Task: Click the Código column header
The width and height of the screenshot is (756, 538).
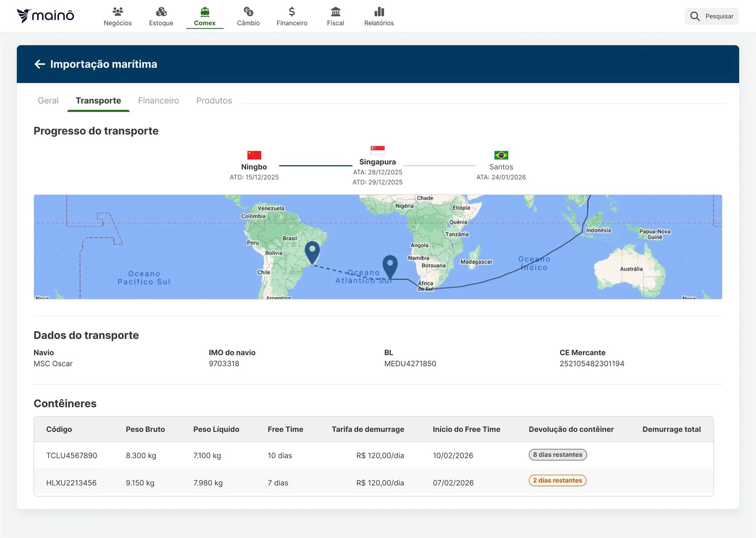Action: click(x=59, y=429)
